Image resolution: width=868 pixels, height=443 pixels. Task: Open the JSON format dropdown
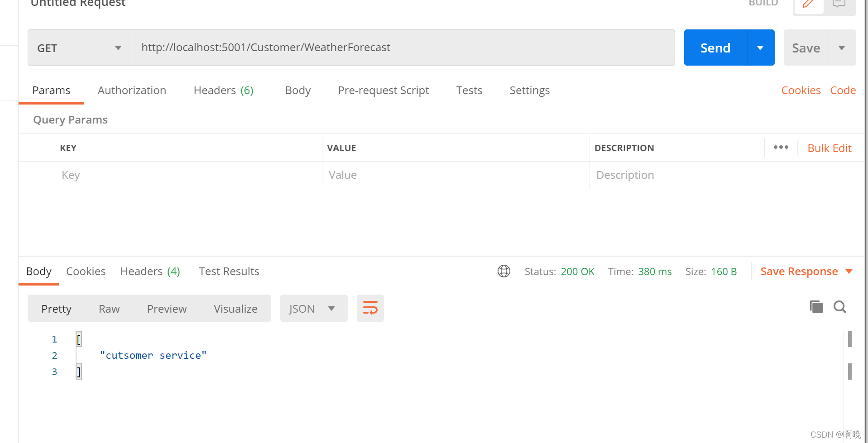point(313,308)
